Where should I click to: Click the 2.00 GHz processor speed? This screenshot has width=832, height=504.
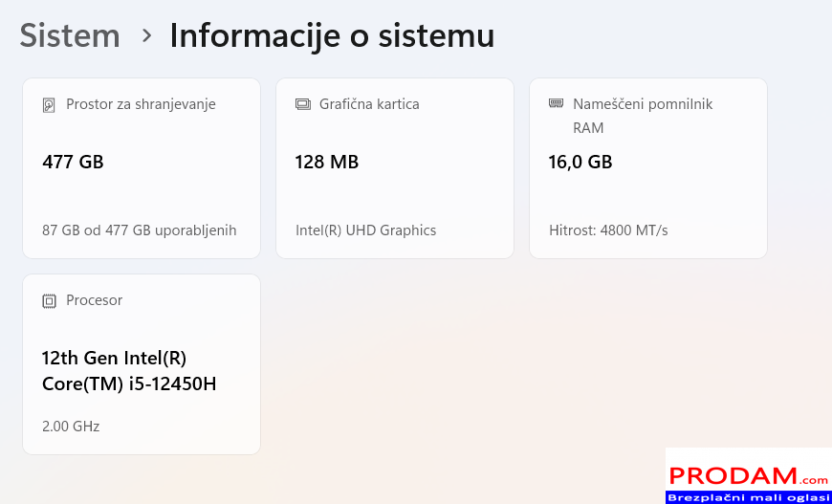(71, 427)
